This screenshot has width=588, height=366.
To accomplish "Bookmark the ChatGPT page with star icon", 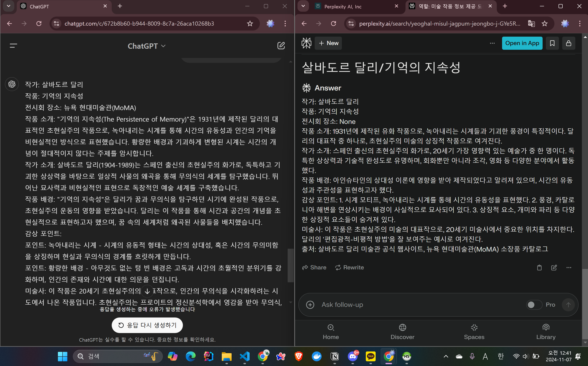I will point(250,24).
